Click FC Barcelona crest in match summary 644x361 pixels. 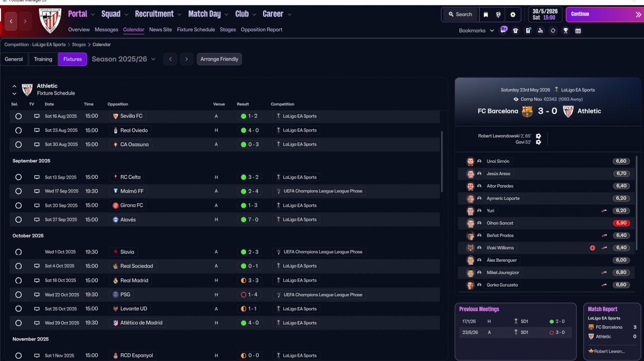point(527,111)
